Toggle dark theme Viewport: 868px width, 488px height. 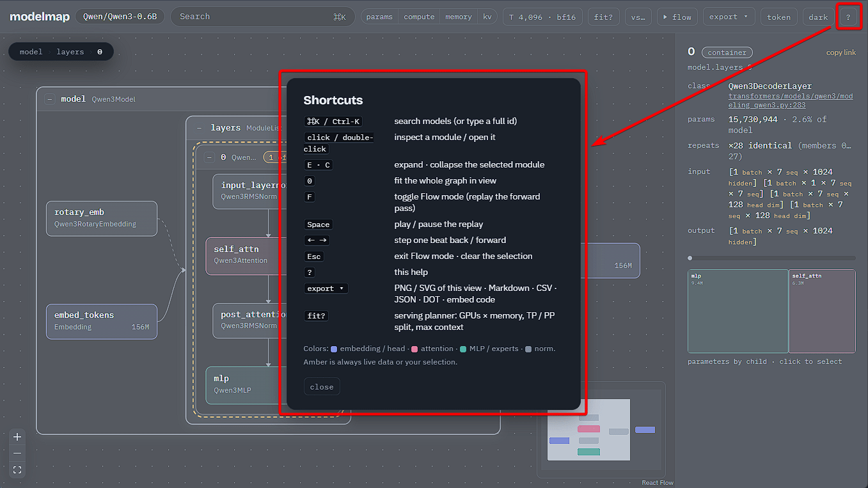[818, 17]
